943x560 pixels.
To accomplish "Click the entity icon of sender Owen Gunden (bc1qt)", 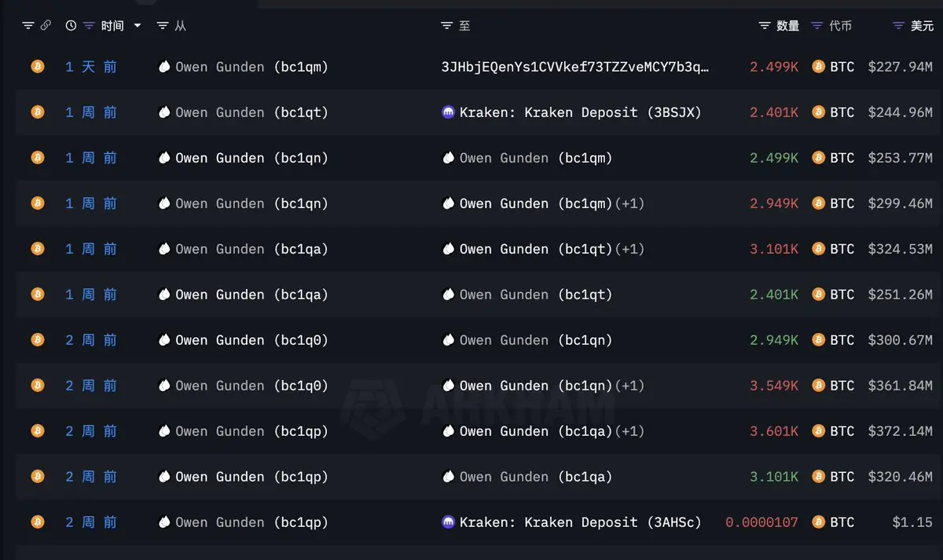I will 164,112.
